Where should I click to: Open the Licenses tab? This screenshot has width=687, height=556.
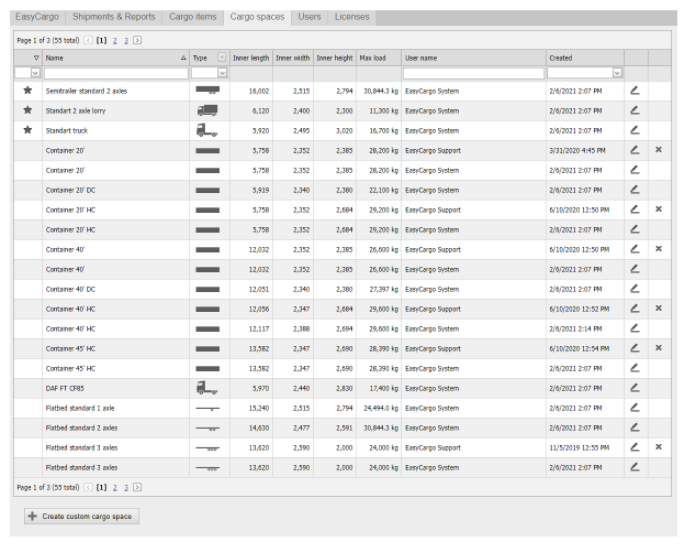click(x=352, y=17)
